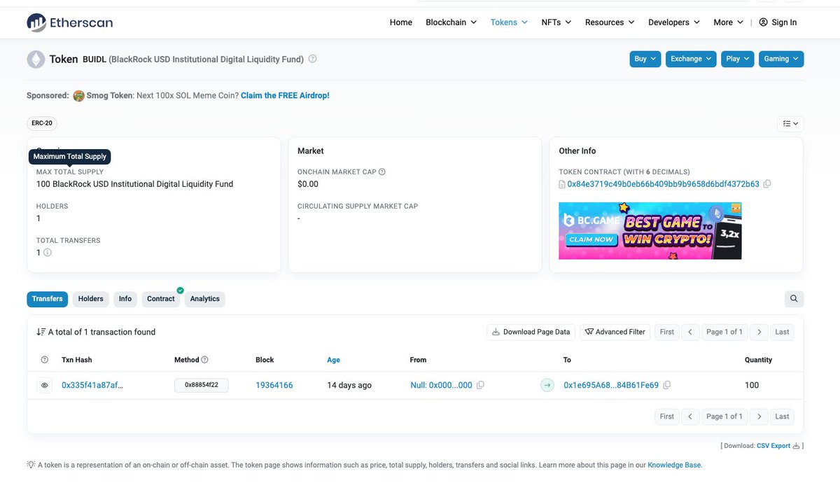This screenshot has width=840, height=504.
Task: Click the Claim the FREE Airdrop link
Action: click(285, 96)
